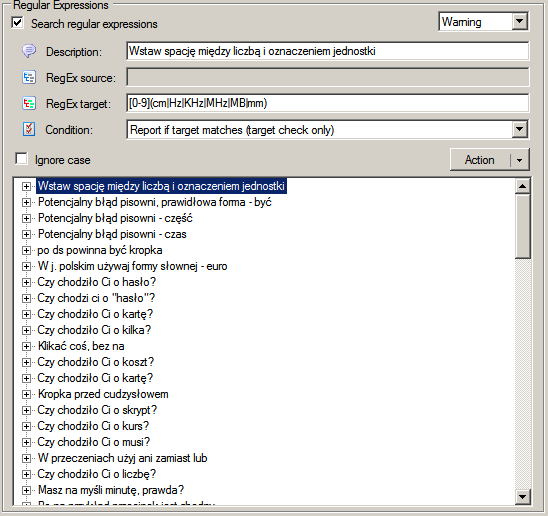The image size is (548, 516).
Task: Select 'Klikać coś, bez na' item
Action: coord(81,346)
